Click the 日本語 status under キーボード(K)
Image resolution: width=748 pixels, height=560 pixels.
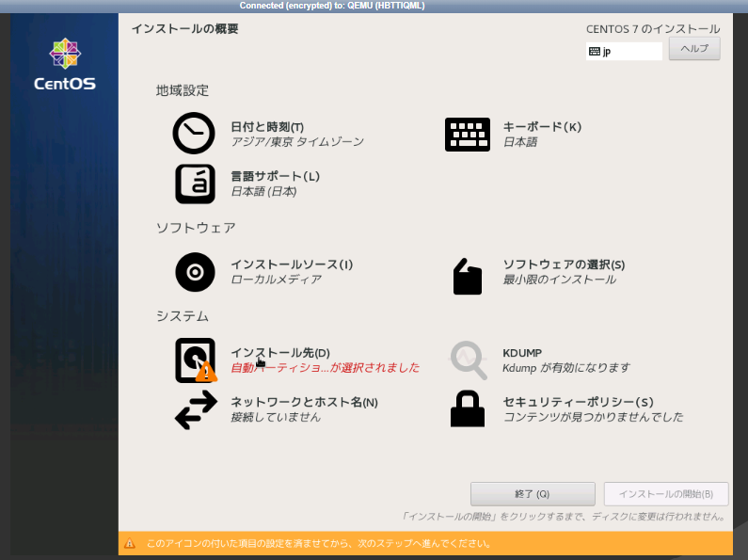520,142
